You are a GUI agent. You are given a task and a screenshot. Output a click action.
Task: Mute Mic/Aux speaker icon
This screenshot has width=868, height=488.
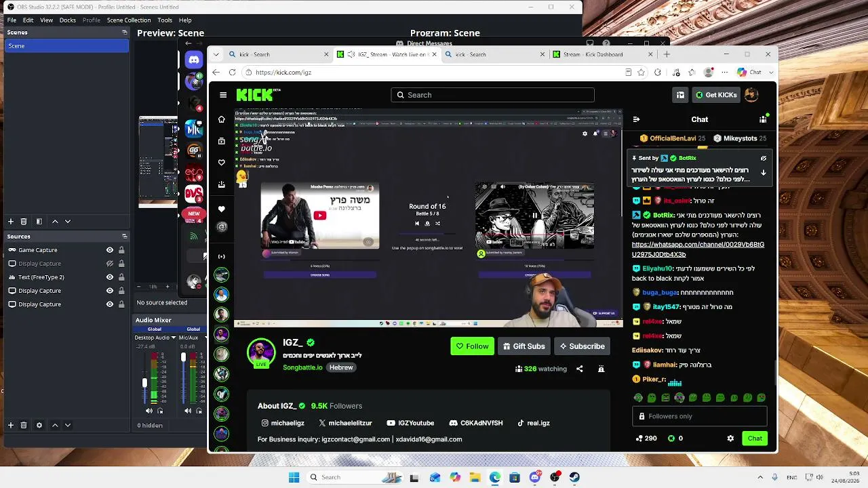click(188, 411)
